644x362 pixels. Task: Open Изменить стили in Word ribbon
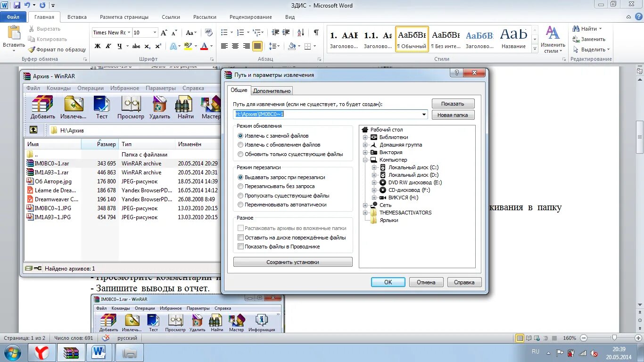tap(553, 40)
